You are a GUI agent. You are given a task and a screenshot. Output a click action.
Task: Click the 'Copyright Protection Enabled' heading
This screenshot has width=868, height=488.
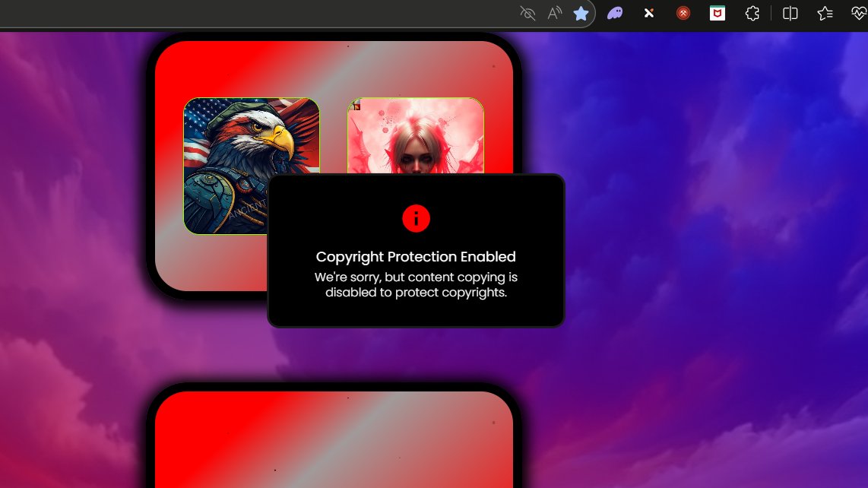[416, 256]
